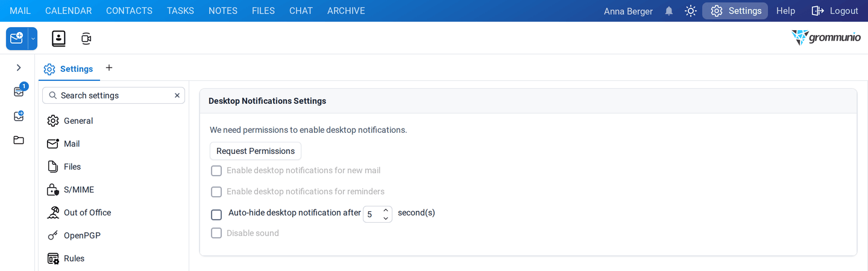Select General settings category
The image size is (868, 271).
pyautogui.click(x=113, y=121)
